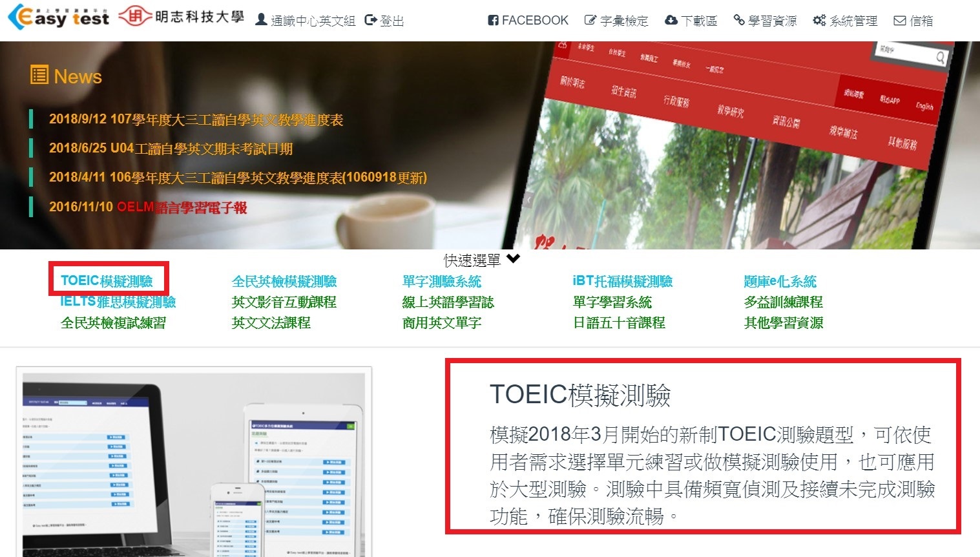Open 全民英檢模擬測驗 link

click(284, 281)
